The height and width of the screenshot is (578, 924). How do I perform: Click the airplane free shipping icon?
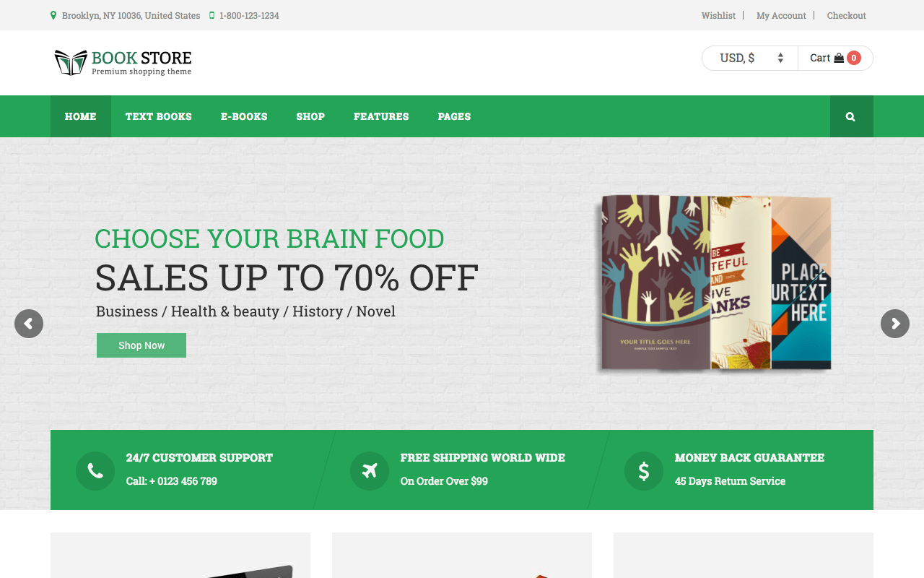(370, 471)
